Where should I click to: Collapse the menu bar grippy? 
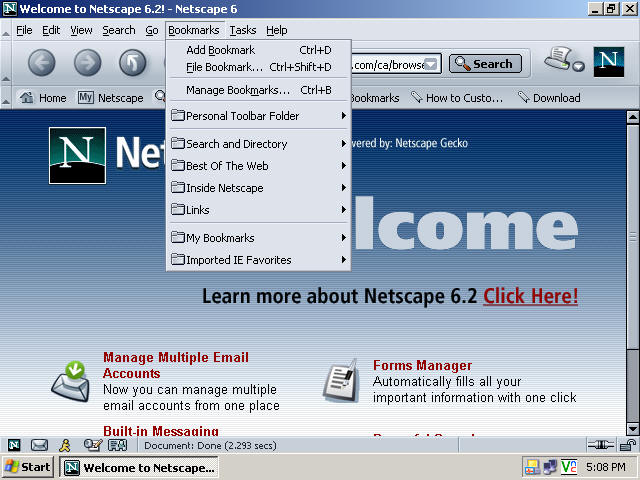[x=6, y=31]
